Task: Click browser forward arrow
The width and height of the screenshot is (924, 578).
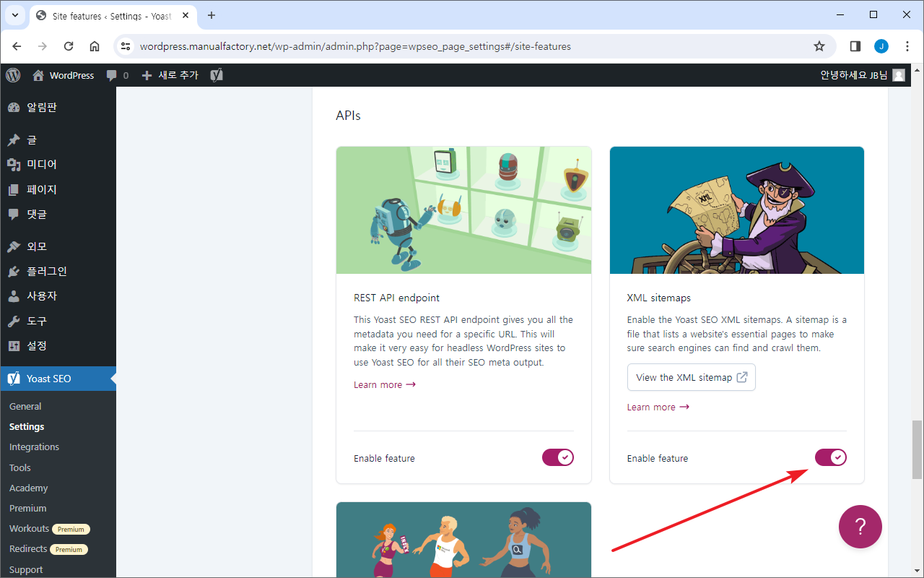Action: pos(43,46)
